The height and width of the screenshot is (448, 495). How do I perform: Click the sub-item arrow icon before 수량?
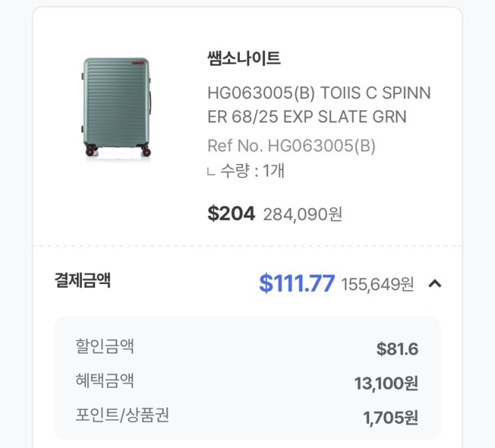211,172
